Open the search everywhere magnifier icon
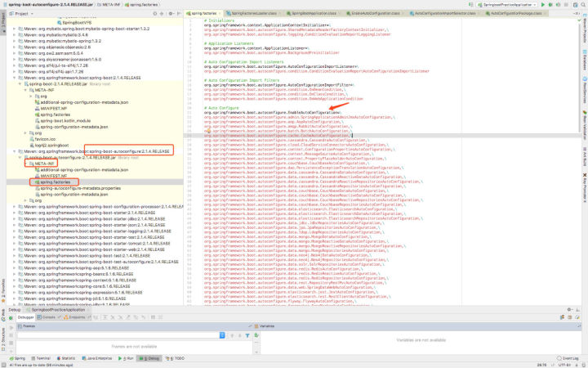Viewport: 588px width, 368px height. 582,5
